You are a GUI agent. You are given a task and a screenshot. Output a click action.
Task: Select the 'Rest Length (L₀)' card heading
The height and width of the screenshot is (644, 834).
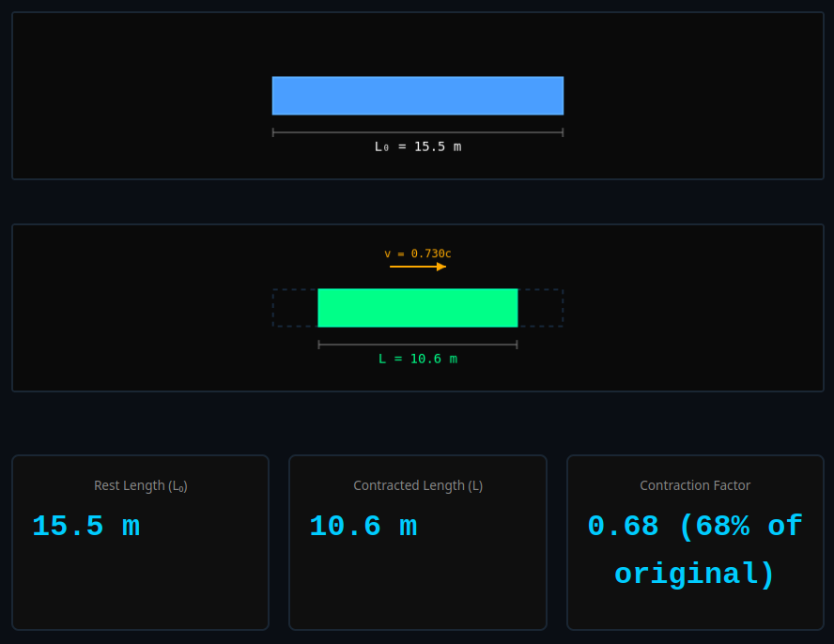click(140, 485)
